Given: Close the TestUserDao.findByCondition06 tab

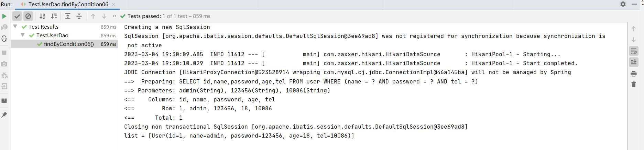Looking at the screenshot, I should point(113,4).
